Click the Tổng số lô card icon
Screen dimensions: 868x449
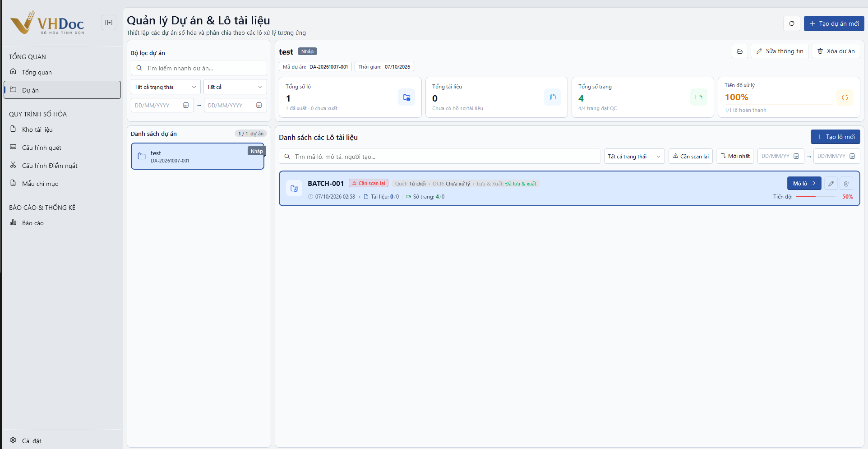(x=406, y=97)
